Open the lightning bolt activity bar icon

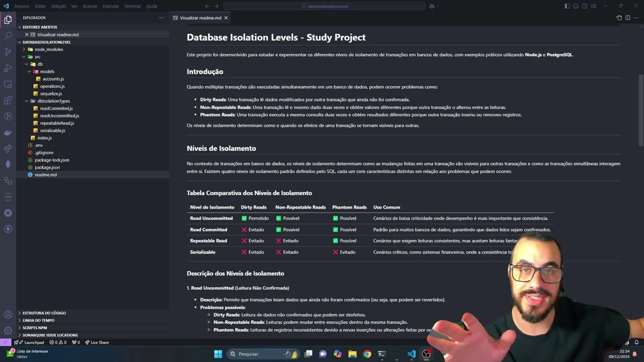click(x=8, y=229)
